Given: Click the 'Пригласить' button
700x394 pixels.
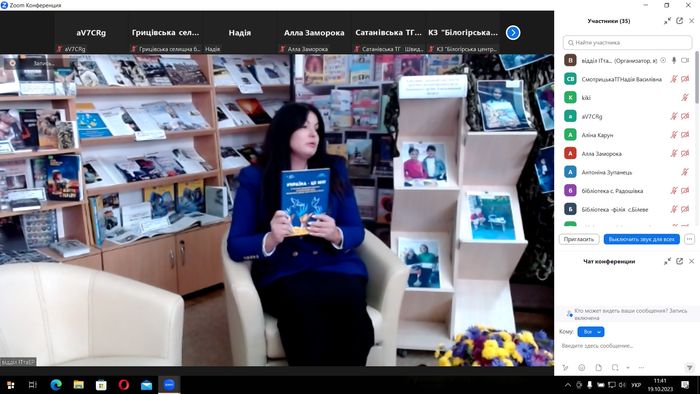Looking at the screenshot, I should tap(579, 239).
